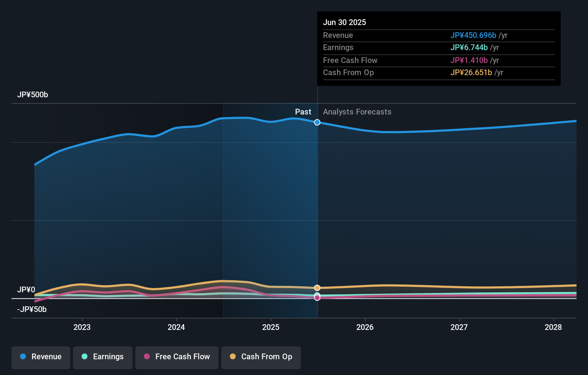
Task: Click the 2026 axis label on the timeline
Action: pyautogui.click(x=365, y=327)
